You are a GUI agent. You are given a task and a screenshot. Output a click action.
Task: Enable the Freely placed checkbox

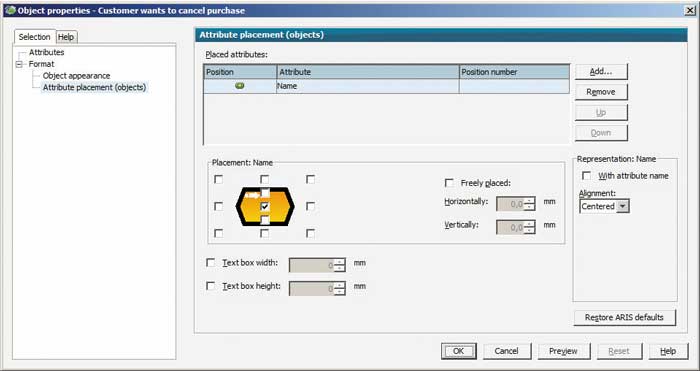pos(449,183)
